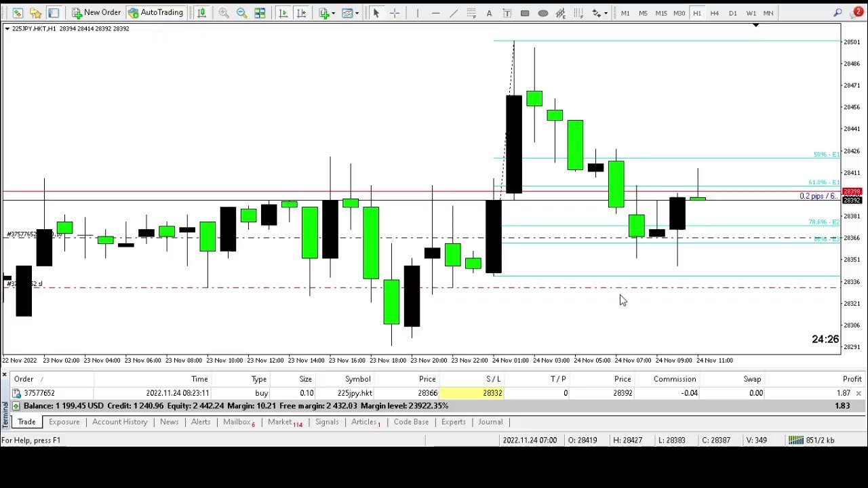Switch to M15 timeframe
Screen dimensions: 868x488
pos(661,13)
